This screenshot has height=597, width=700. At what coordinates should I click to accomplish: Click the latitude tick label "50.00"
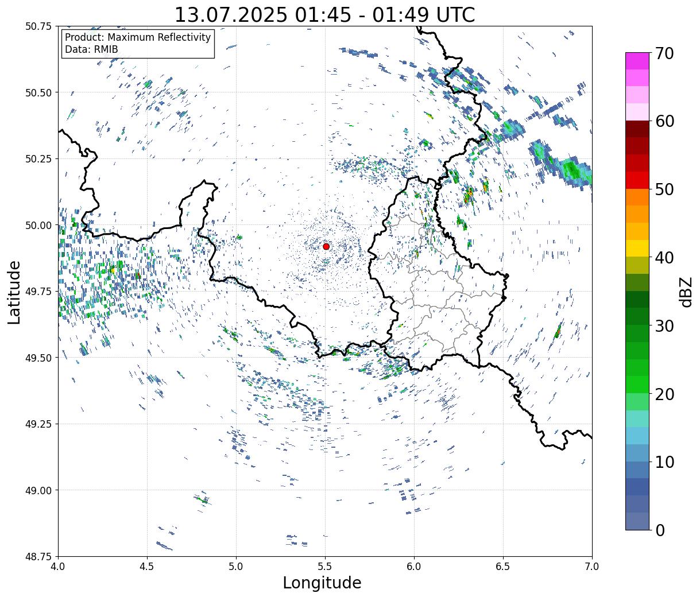point(38,225)
